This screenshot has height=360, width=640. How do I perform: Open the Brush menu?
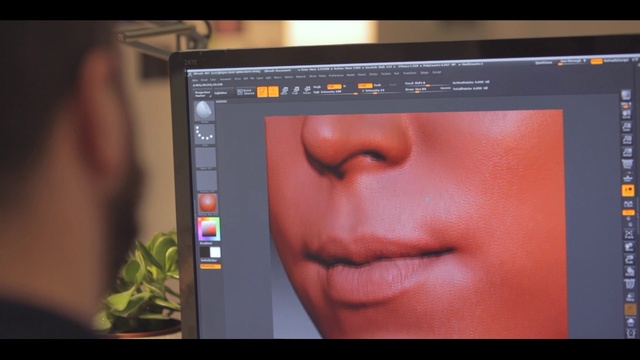pos(204,80)
